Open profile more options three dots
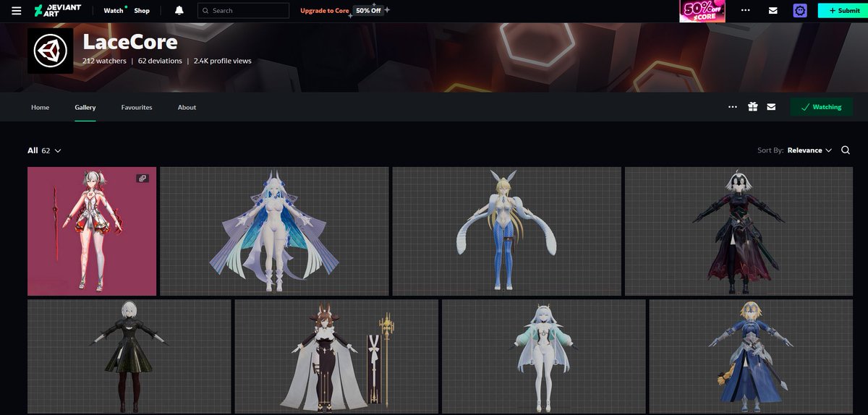Viewport: 868px width, 415px height. click(733, 107)
